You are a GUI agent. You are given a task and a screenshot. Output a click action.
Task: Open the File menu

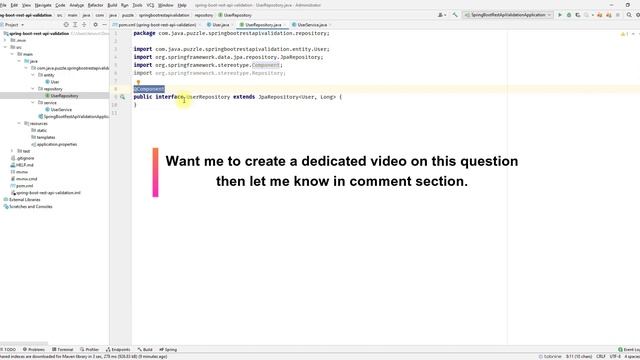(x=3, y=5)
